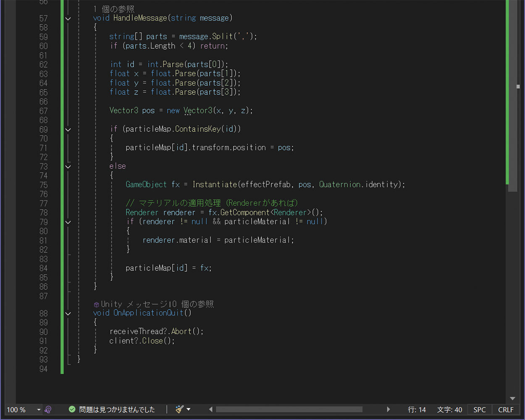
Task: Collapse the OnApplicationQuit method chevron
Action: [68, 313]
